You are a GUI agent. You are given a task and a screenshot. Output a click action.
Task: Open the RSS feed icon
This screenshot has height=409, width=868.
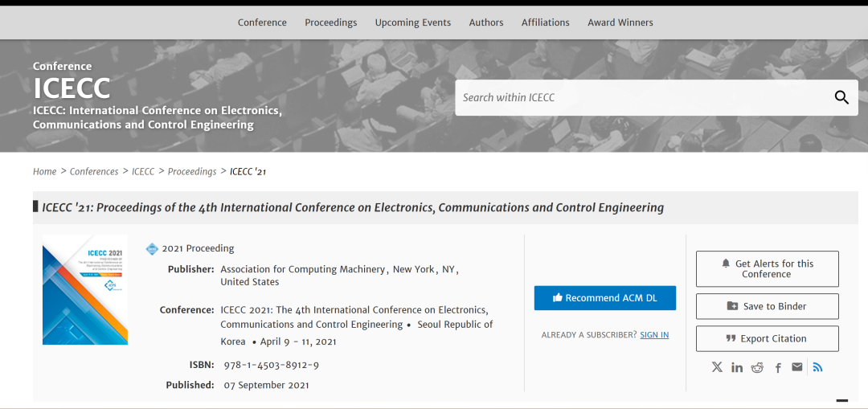tap(818, 367)
